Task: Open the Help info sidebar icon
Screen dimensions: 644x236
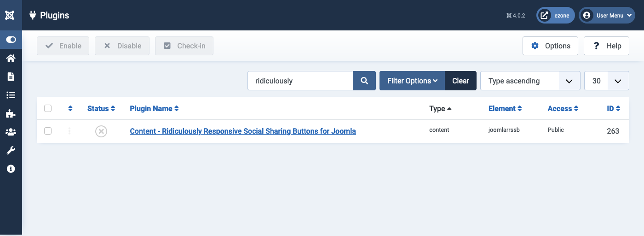Action: [11, 169]
